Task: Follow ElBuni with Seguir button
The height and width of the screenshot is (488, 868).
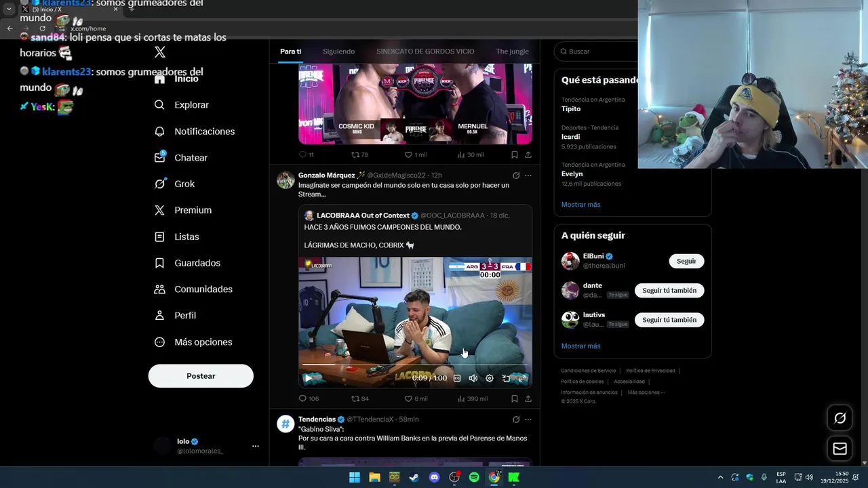Action: [x=686, y=261]
